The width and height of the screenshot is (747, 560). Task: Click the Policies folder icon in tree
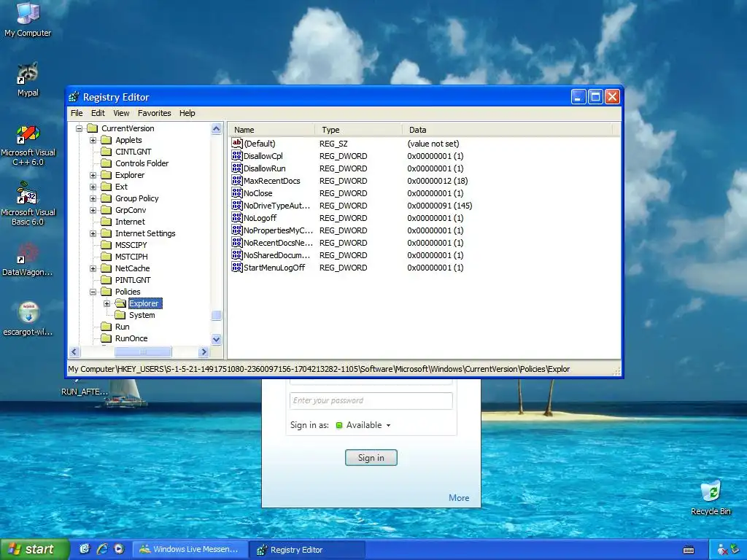click(x=107, y=292)
